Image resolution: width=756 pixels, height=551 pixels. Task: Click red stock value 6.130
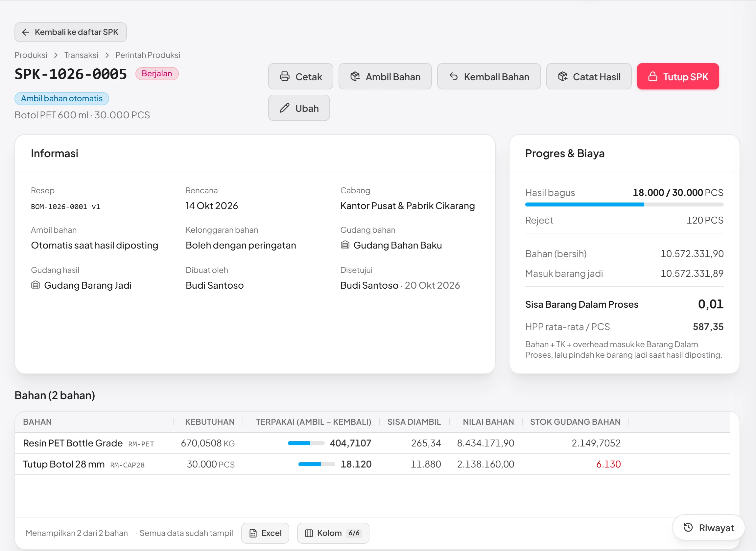pos(608,464)
